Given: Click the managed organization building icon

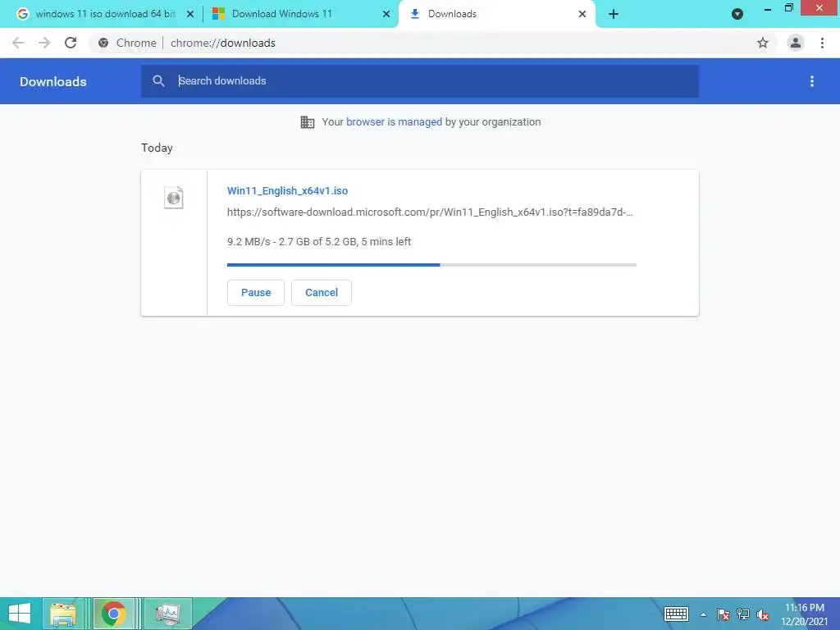Looking at the screenshot, I should [x=308, y=122].
